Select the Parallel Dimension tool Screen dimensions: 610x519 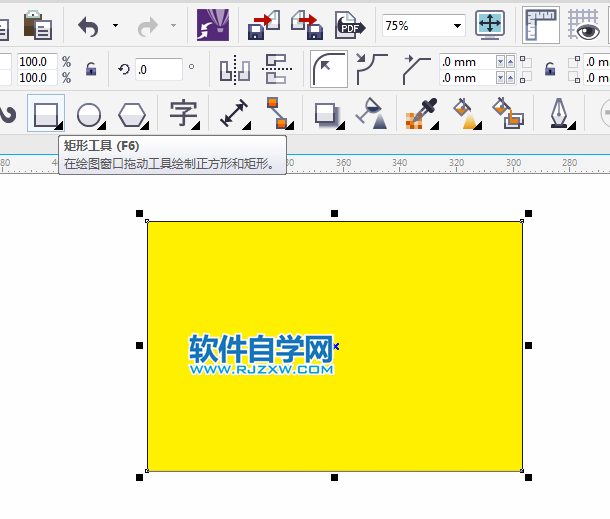[x=233, y=113]
